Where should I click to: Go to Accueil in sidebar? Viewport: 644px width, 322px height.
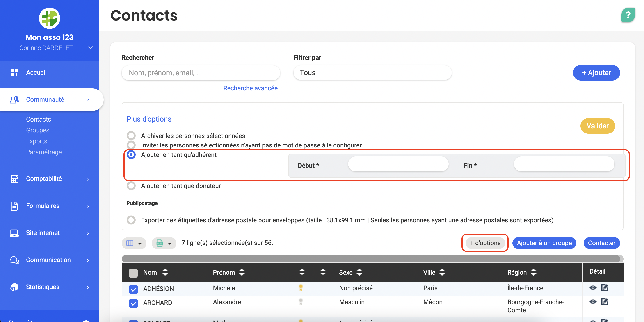point(36,72)
